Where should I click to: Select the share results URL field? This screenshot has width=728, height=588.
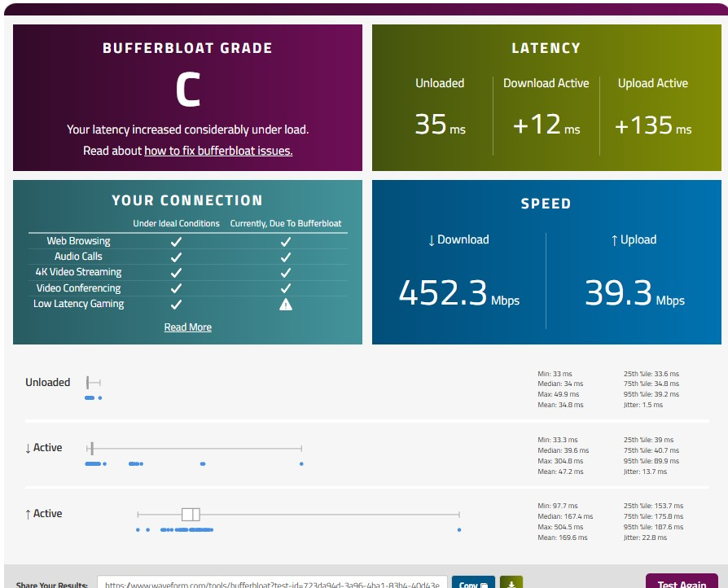272,583
